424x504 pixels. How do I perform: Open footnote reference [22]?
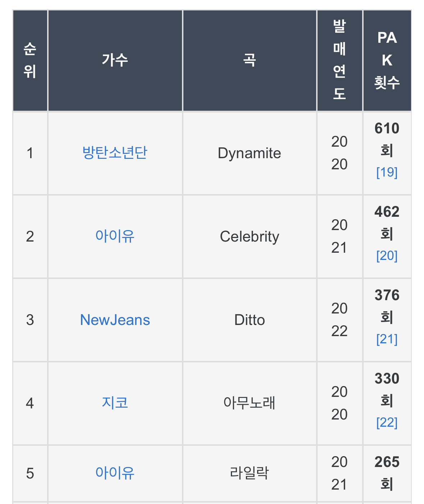[387, 423]
